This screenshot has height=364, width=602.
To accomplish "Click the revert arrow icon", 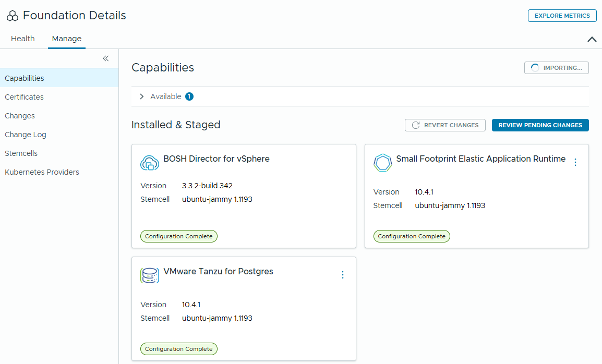I will [415, 125].
